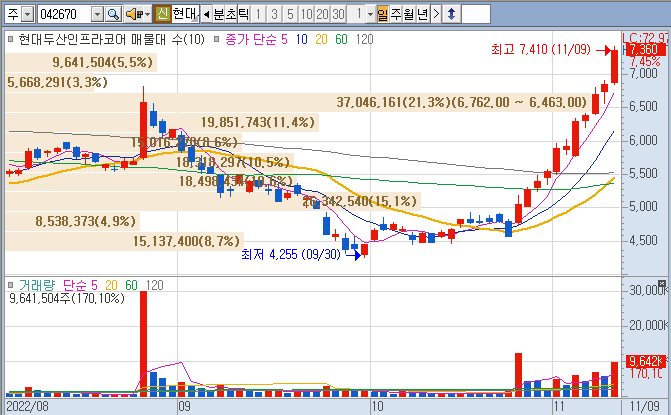Select 년 yearly chart period
Screen dimensions: 671x415
click(422, 15)
